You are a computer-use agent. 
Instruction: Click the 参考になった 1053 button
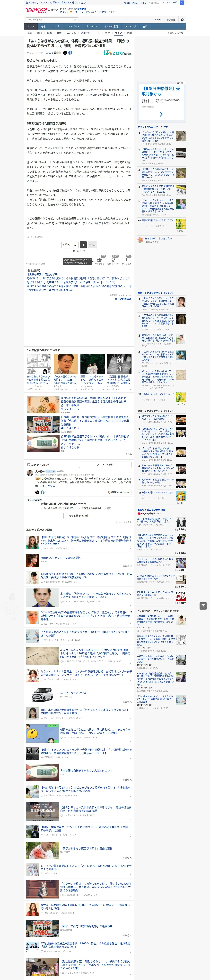pos(119,492)
